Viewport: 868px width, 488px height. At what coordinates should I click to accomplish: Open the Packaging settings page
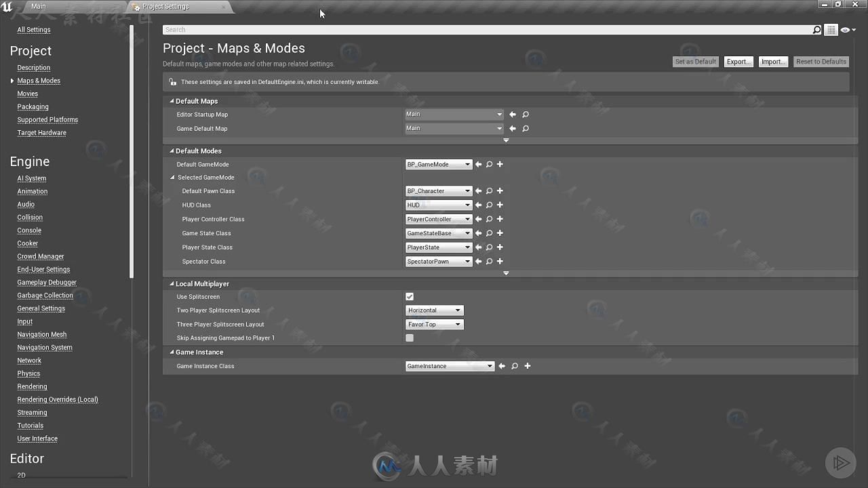[x=33, y=107]
